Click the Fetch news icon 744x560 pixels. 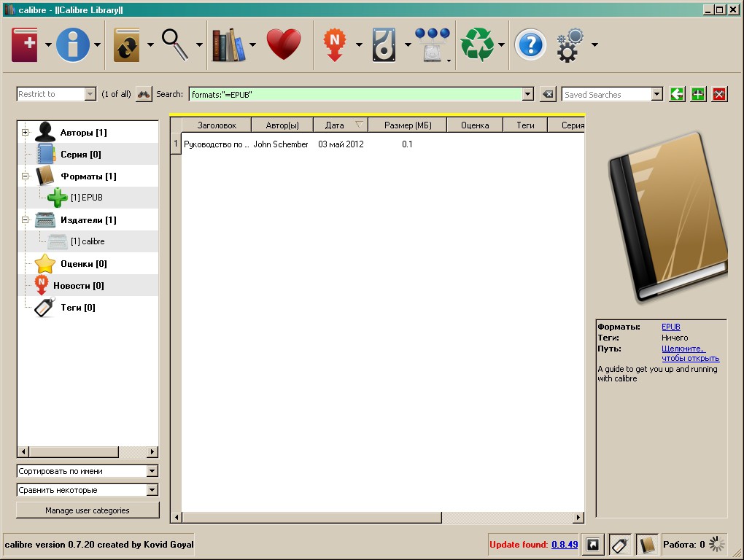335,44
